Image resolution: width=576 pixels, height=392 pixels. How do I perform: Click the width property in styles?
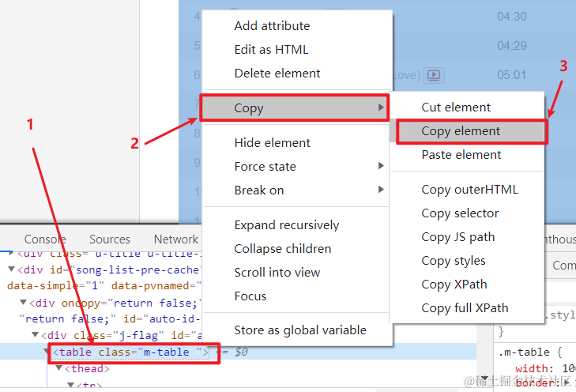(532, 368)
